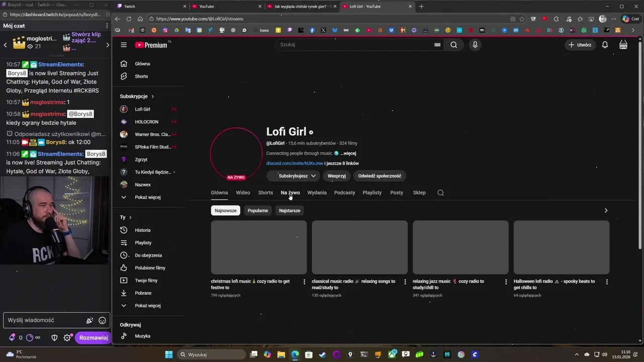Viewport: 644px width, 362px height.
Task: Expand channel description with ...więcej
Action: coord(348,153)
